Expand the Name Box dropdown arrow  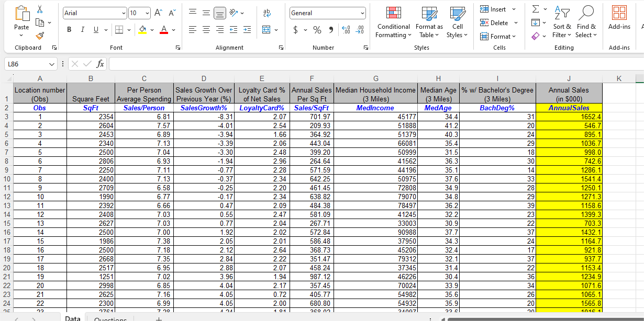coord(51,64)
